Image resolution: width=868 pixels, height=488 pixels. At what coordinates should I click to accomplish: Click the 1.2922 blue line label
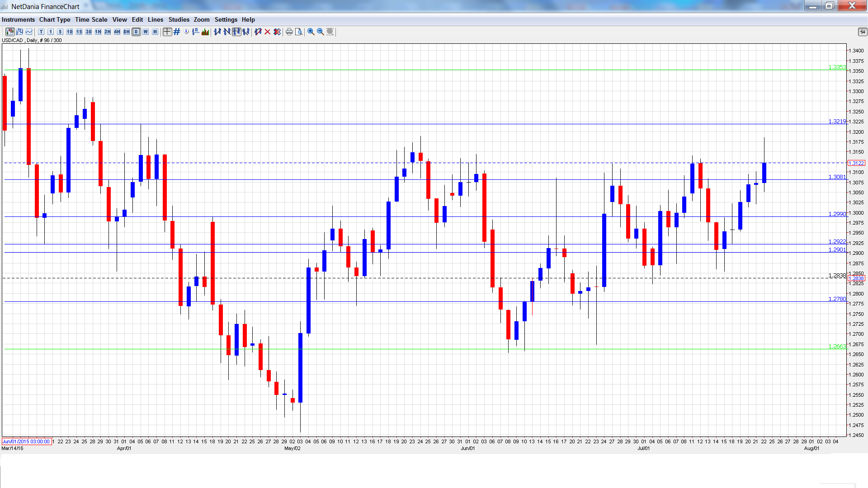pyautogui.click(x=837, y=242)
